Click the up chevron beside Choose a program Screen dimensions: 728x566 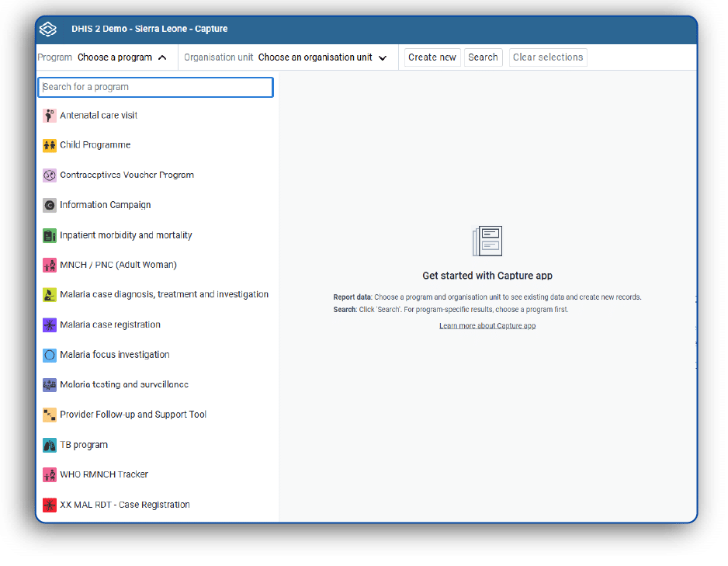162,57
